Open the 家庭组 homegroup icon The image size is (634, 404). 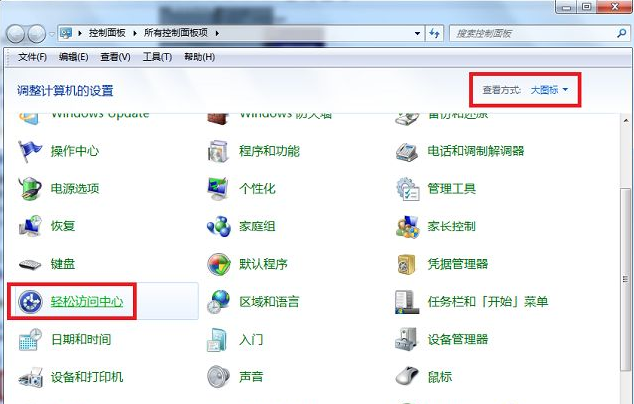click(x=219, y=226)
